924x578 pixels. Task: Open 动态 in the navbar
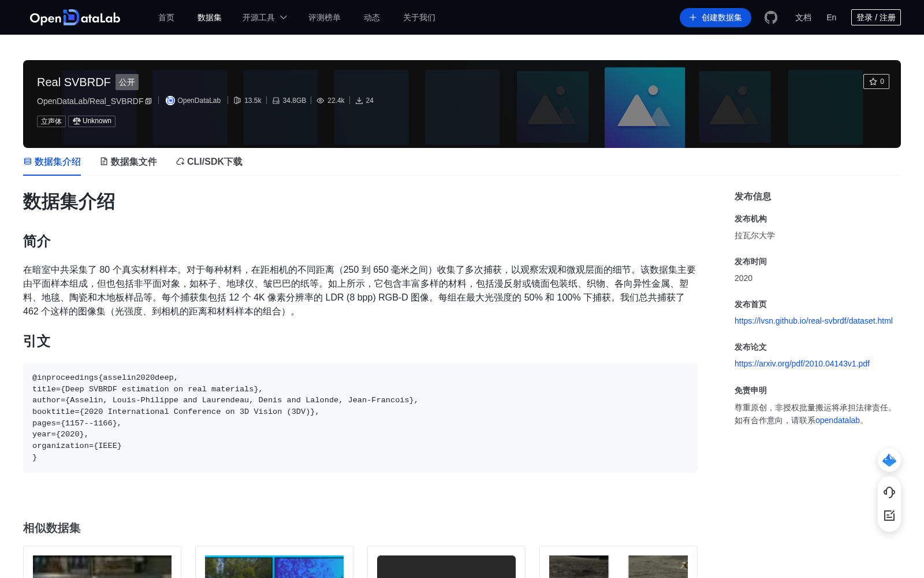(x=372, y=17)
